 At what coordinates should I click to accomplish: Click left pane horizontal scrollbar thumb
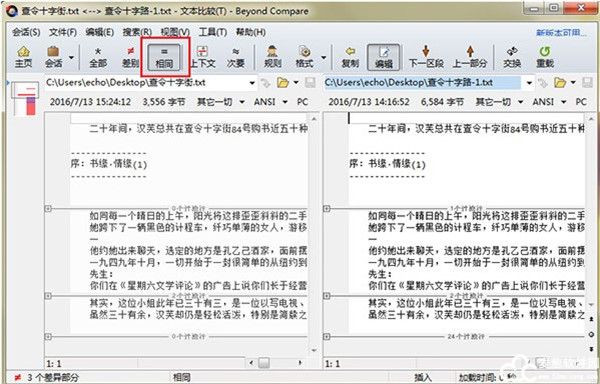pos(263,362)
